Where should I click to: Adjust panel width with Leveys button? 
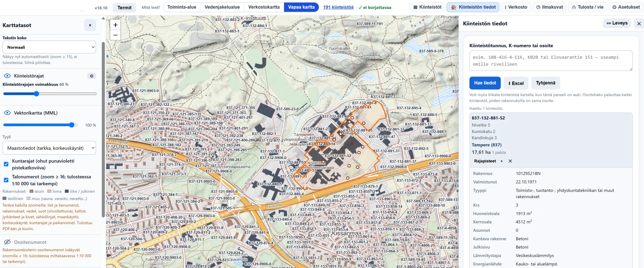coord(617,23)
